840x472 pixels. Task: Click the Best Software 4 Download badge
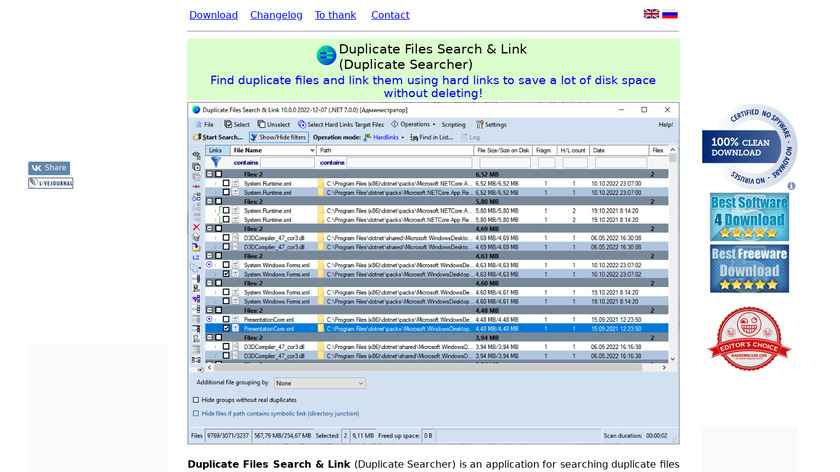tap(749, 217)
